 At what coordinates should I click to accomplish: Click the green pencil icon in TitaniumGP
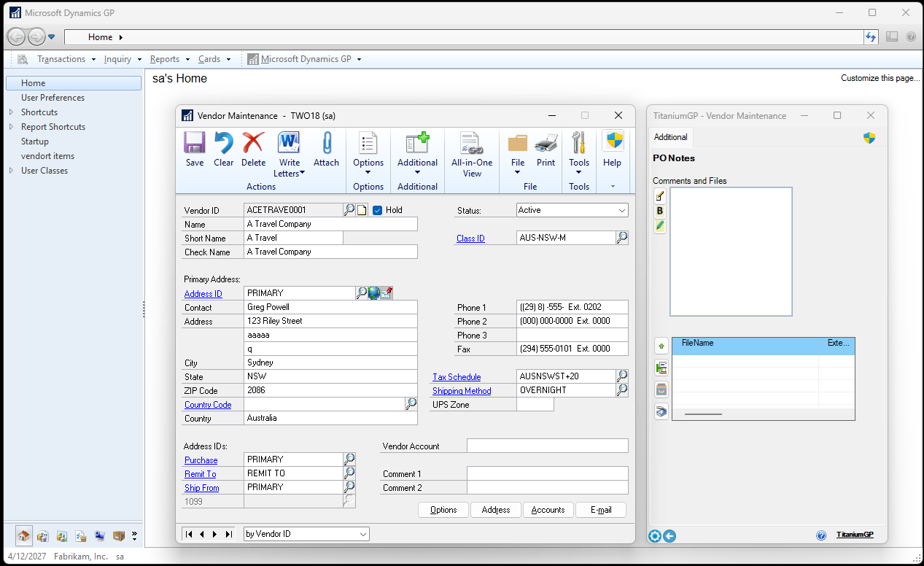coord(660,226)
